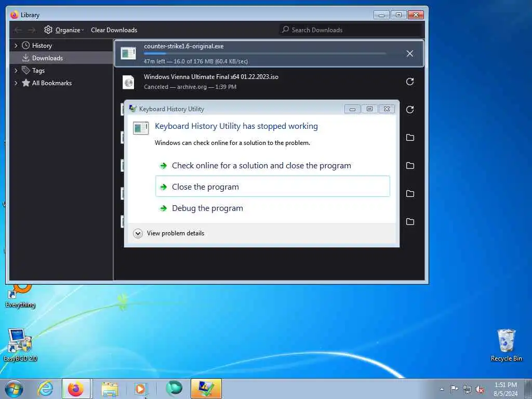Launch Internet Explorer from the taskbar
This screenshot has height=399, width=532.
coord(46,389)
